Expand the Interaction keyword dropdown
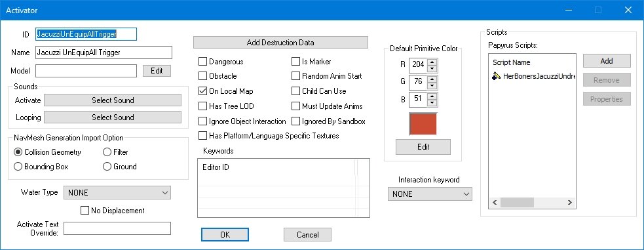 click(x=430, y=194)
